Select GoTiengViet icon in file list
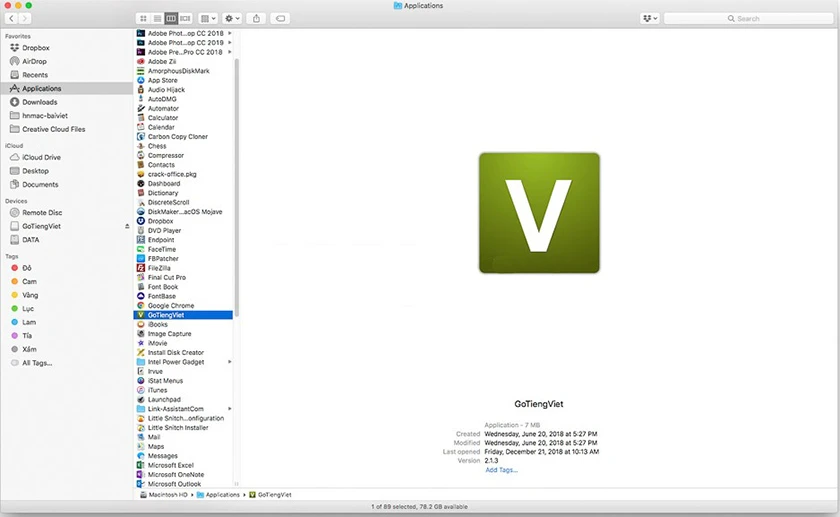This screenshot has width=840, height=517. tap(141, 315)
